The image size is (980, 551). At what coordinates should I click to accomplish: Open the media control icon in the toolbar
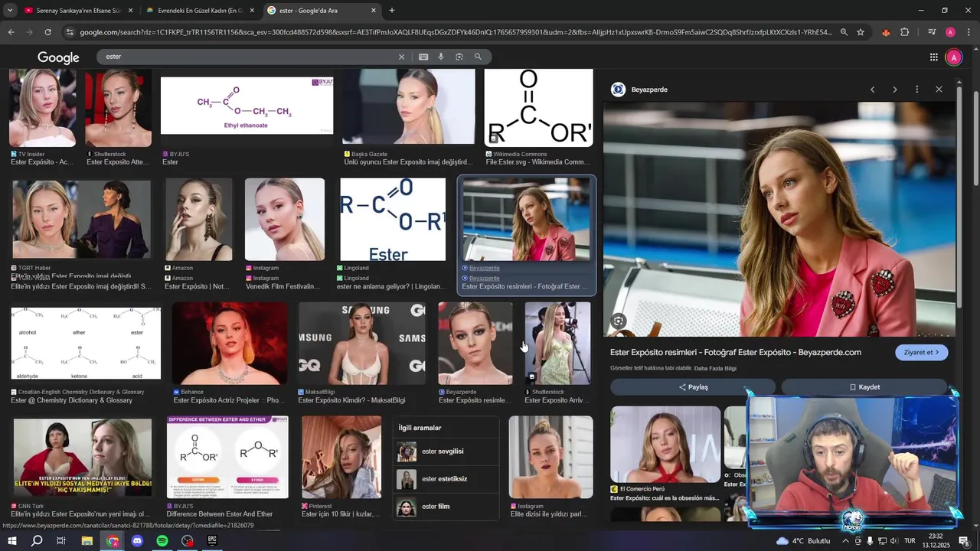pyautogui.click(x=931, y=32)
